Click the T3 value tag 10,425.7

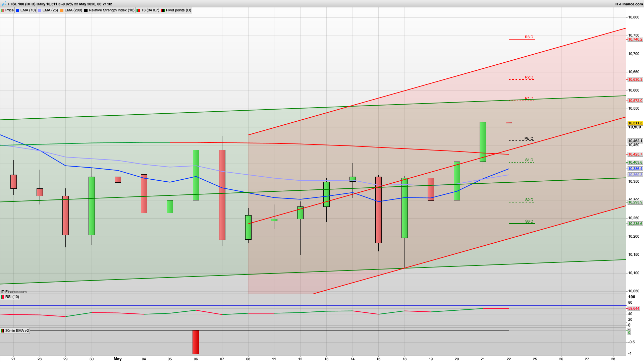[x=635, y=154]
